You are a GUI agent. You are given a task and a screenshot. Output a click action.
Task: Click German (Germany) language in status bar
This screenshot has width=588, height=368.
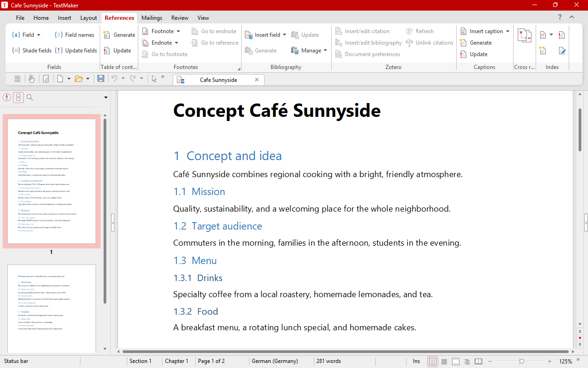275,361
